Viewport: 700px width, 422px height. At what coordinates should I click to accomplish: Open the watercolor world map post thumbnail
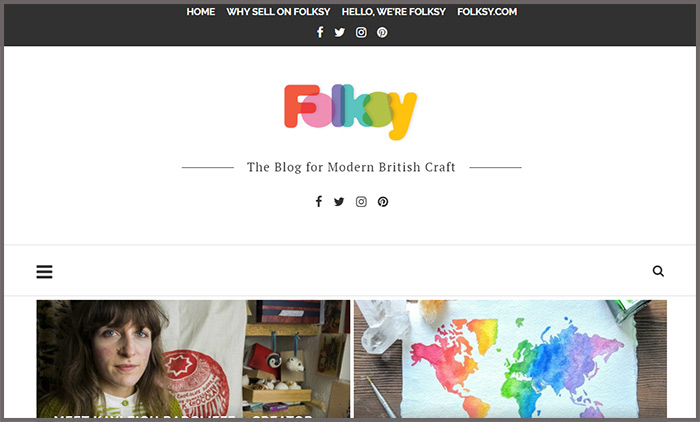[x=510, y=359]
